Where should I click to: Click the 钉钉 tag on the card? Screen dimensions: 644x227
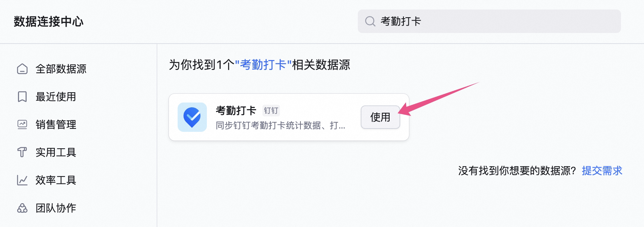point(271,111)
